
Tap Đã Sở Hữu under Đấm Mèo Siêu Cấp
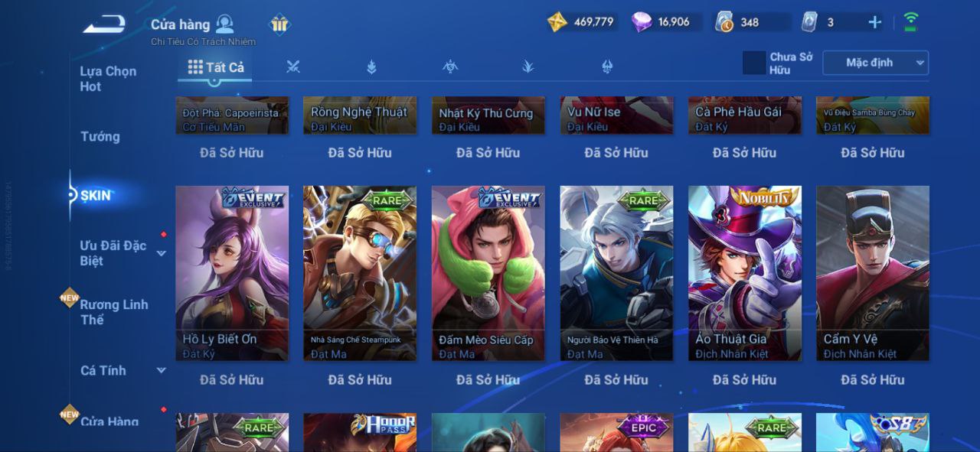tap(488, 380)
